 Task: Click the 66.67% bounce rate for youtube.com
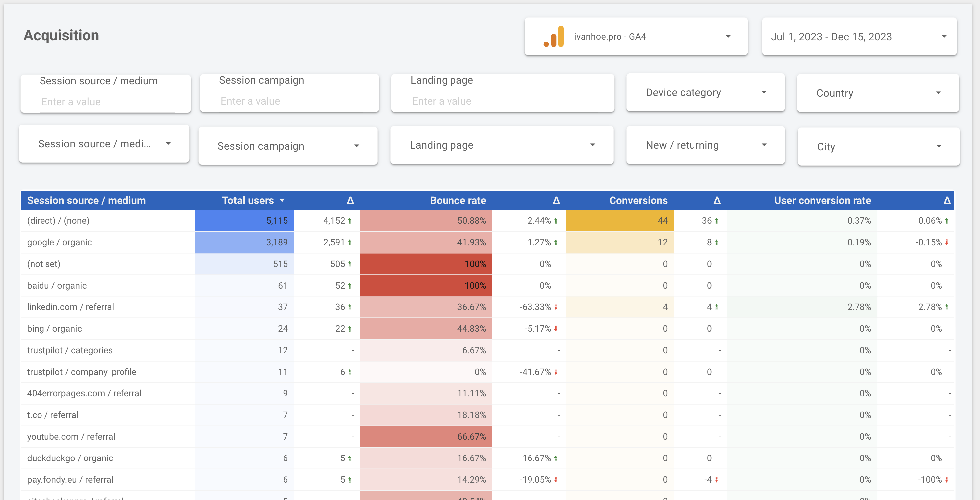(x=426, y=437)
